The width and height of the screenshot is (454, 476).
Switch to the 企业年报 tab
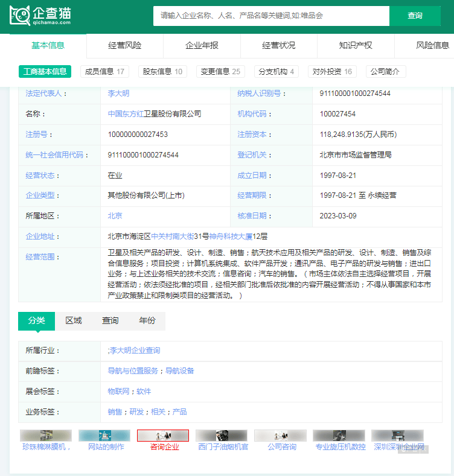click(202, 45)
